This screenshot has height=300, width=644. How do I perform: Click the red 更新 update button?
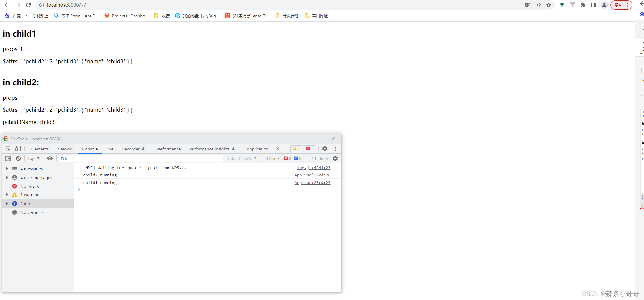621,5
